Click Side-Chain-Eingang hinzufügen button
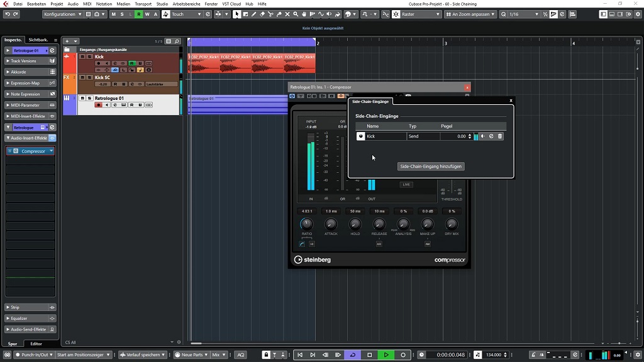 [x=431, y=167]
